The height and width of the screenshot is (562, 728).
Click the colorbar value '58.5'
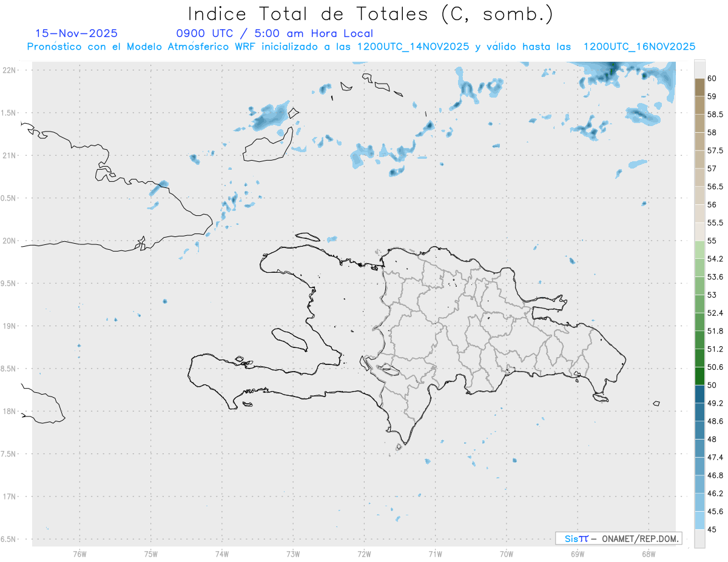point(715,115)
